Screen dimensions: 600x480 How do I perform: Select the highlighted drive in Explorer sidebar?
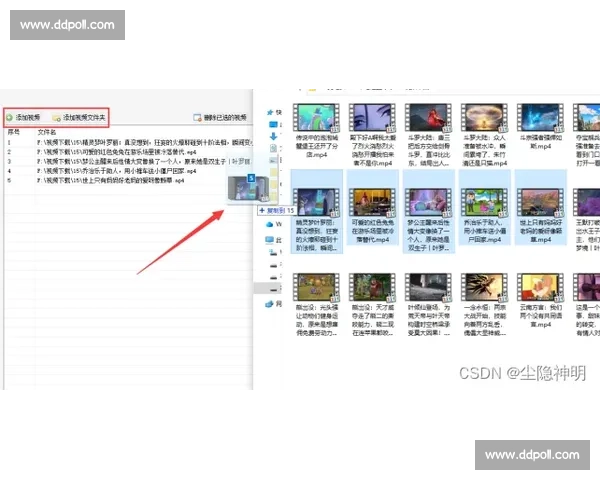(268, 289)
